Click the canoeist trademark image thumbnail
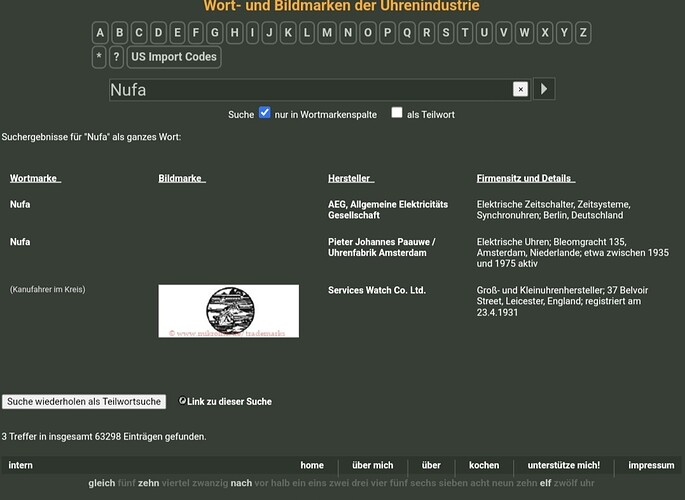The height and width of the screenshot is (500, 685). [228, 311]
